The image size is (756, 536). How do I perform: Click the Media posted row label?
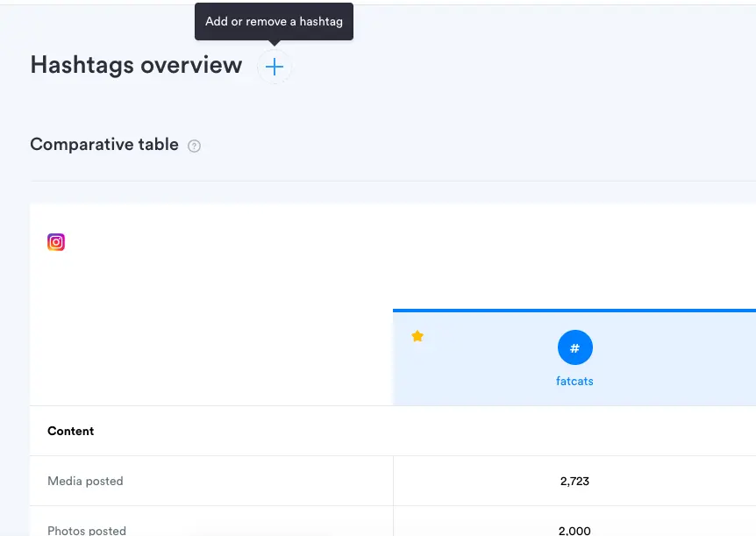pyautogui.click(x=85, y=482)
